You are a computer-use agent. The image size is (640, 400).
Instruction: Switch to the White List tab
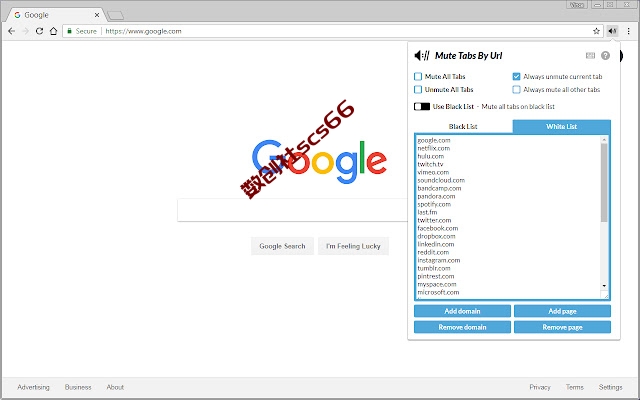562,127
